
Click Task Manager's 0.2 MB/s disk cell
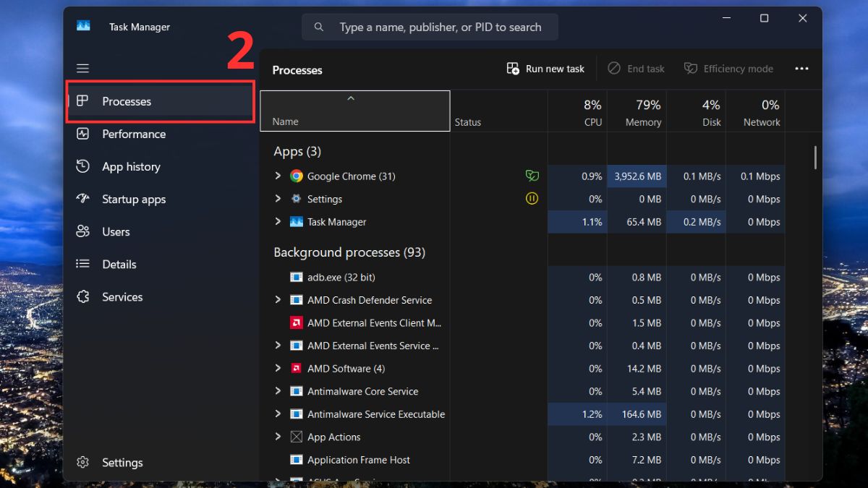point(696,222)
